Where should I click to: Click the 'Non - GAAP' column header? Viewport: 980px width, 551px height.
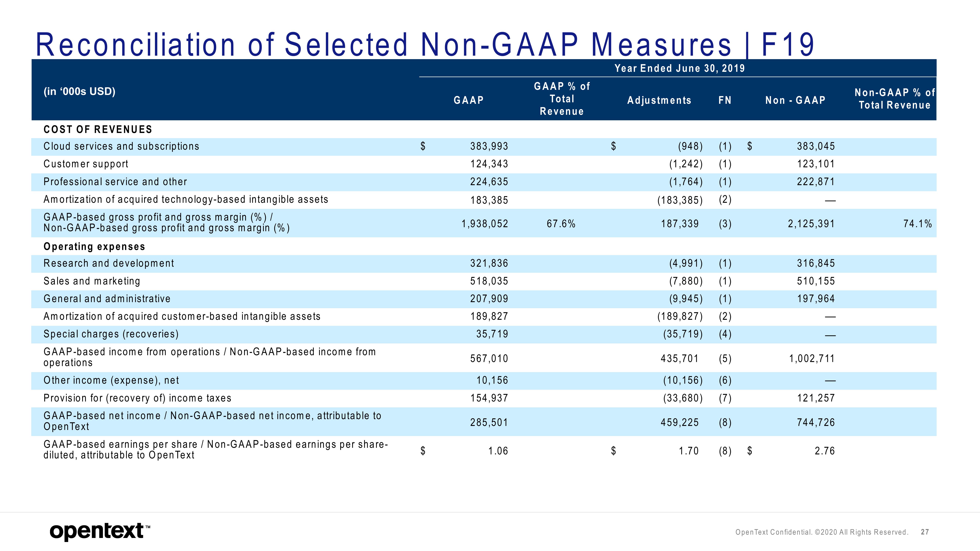795,100
